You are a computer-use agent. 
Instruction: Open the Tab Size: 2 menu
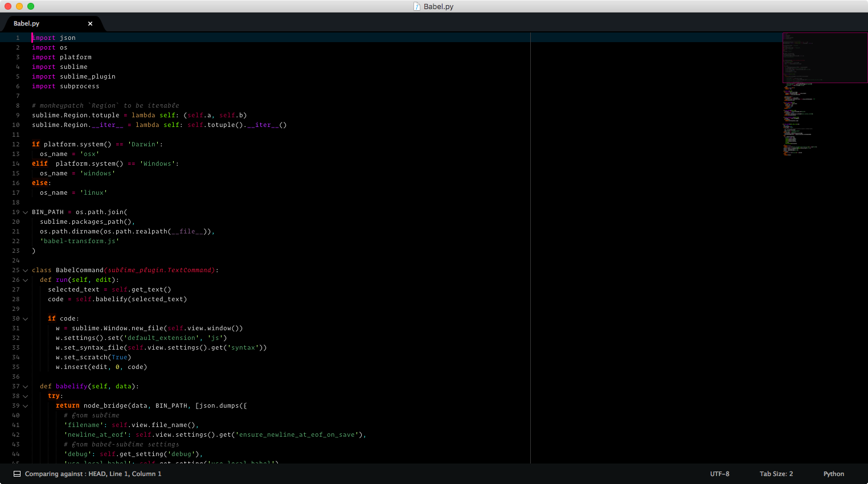pos(776,474)
